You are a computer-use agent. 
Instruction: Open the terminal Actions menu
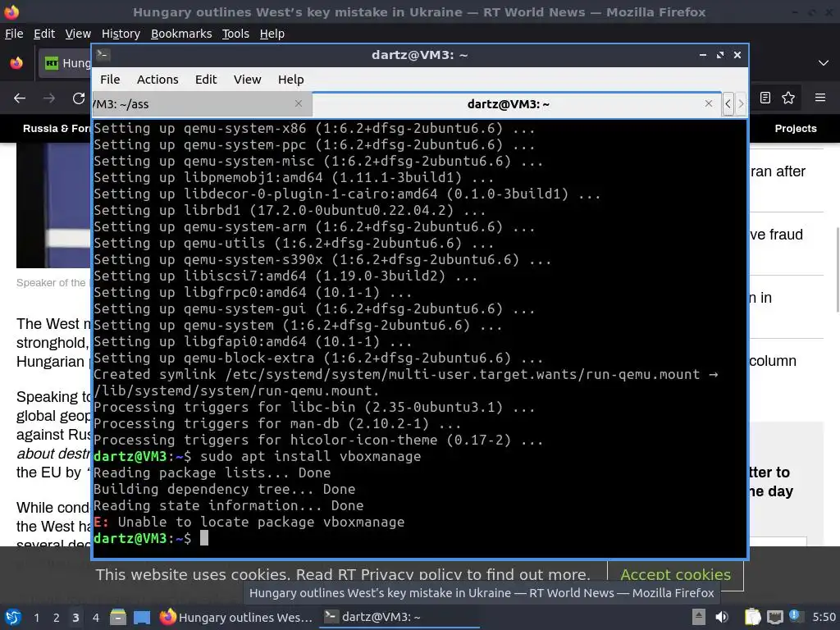[x=157, y=80]
